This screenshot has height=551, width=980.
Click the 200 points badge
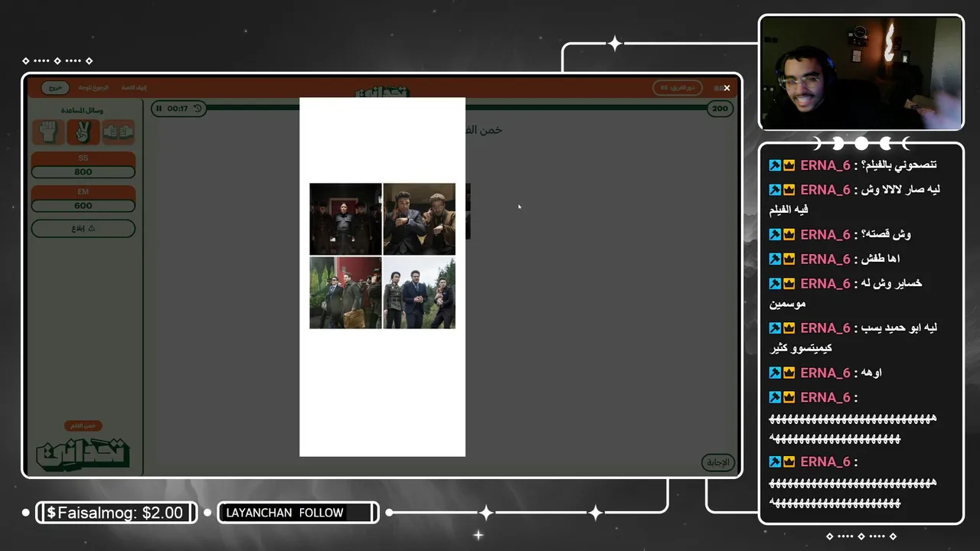click(720, 109)
